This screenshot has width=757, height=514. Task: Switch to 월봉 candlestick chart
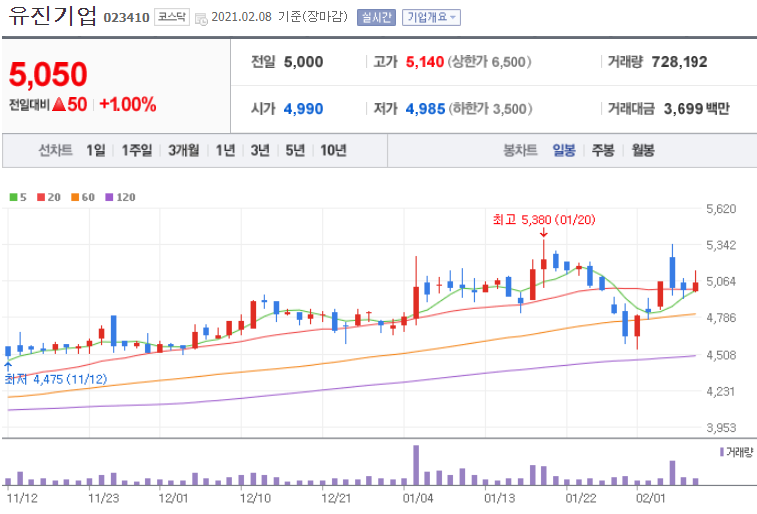(643, 151)
